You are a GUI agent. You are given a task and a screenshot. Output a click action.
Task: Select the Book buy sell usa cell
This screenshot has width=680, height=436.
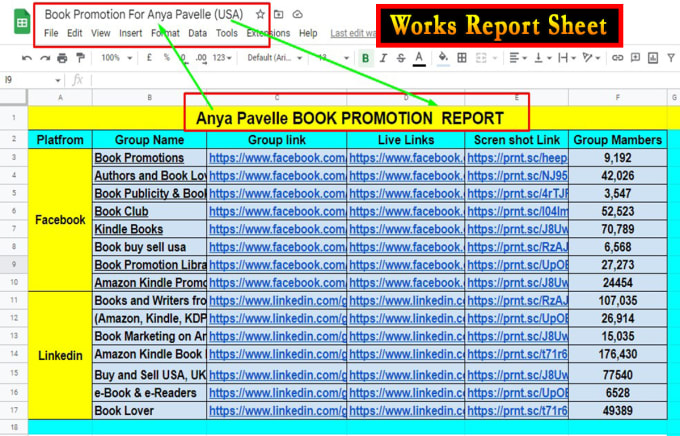150,247
